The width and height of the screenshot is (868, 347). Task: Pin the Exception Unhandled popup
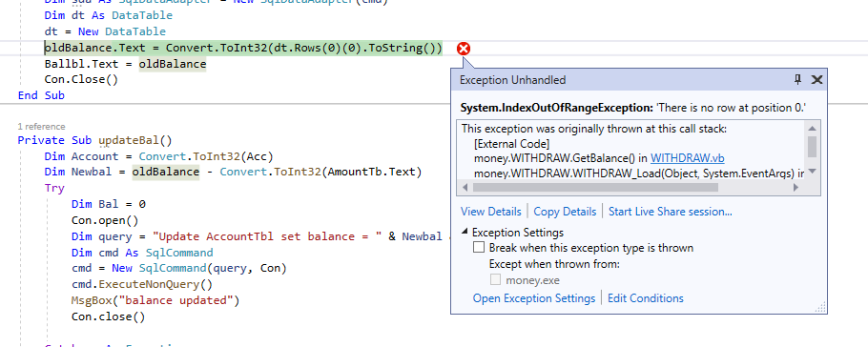pyautogui.click(x=797, y=80)
